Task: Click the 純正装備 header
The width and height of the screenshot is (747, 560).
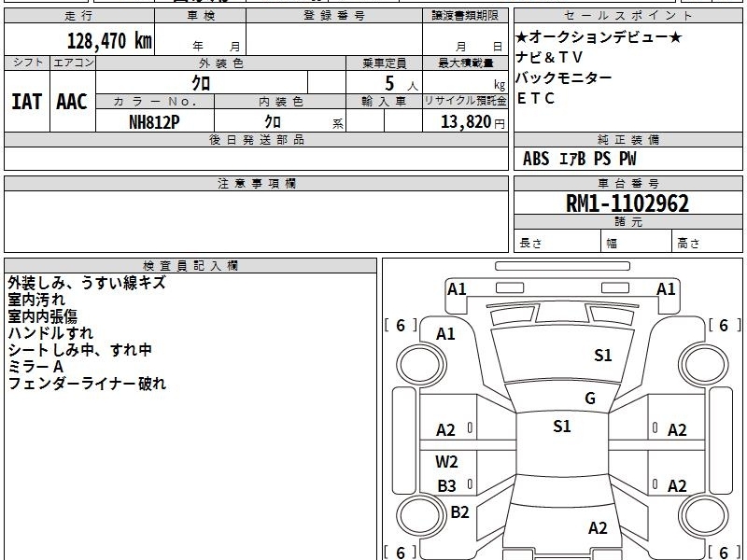Action: point(627,139)
